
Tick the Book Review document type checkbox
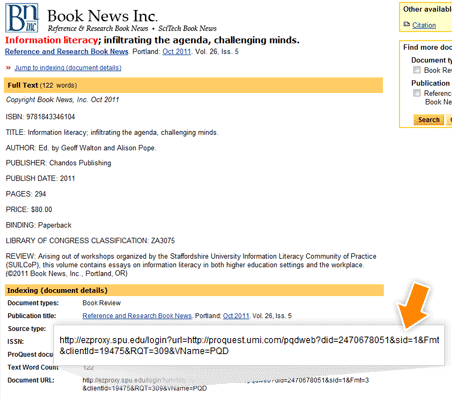(417, 70)
